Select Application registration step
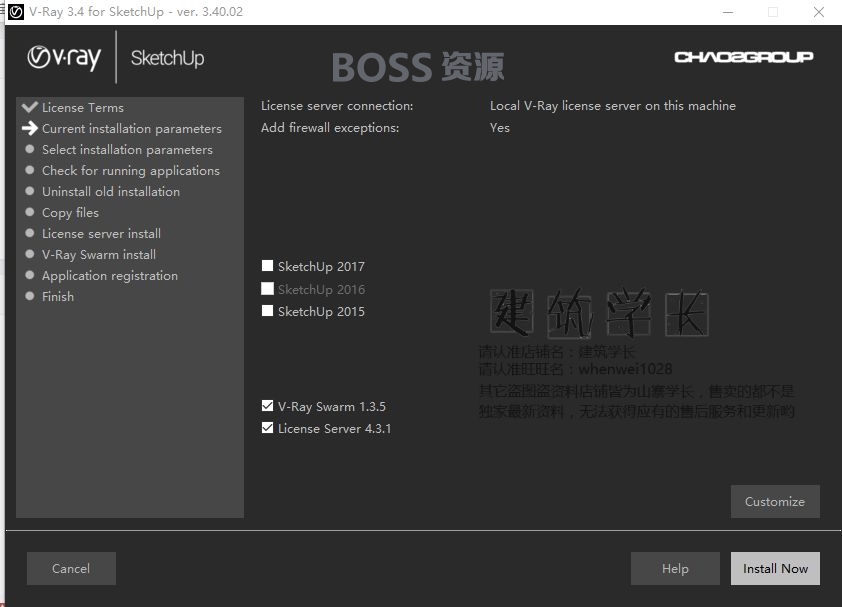The width and height of the screenshot is (842, 607). point(110,276)
